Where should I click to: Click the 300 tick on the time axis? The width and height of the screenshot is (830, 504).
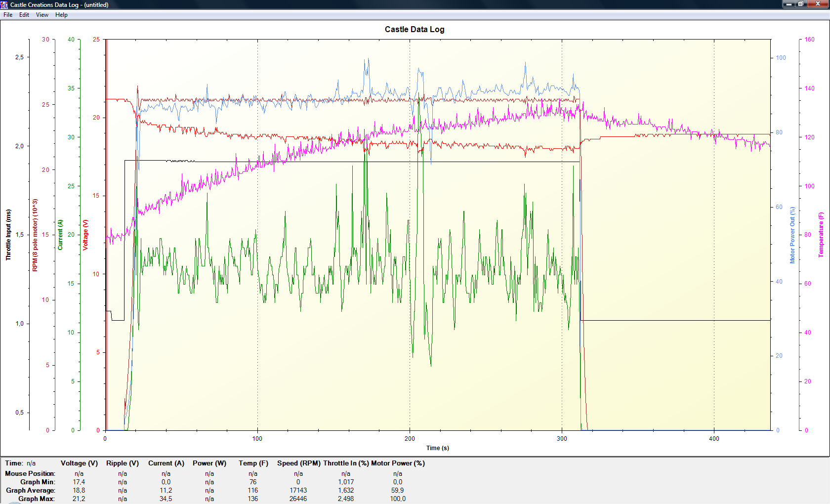point(562,439)
